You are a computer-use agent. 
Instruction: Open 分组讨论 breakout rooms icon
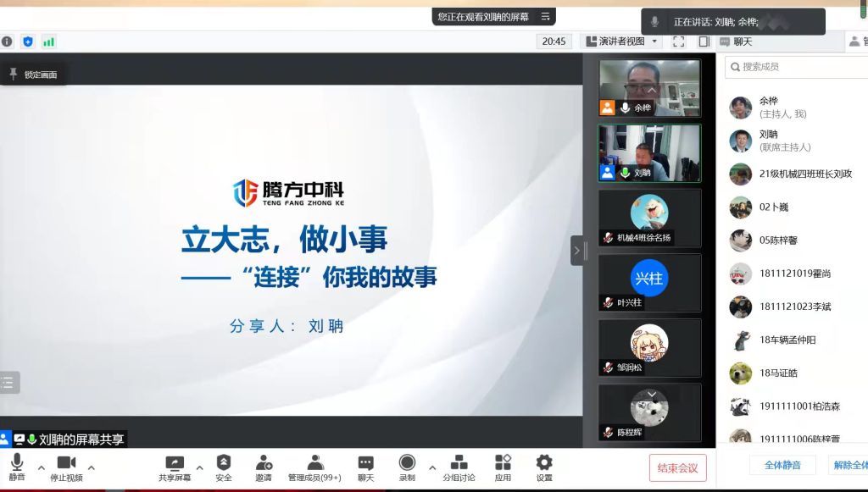click(x=459, y=462)
